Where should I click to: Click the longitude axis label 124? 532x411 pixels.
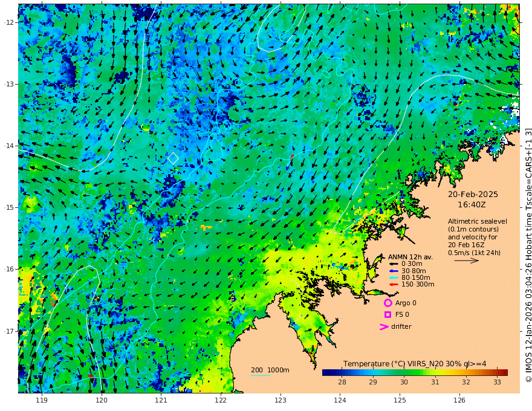(x=340, y=400)
